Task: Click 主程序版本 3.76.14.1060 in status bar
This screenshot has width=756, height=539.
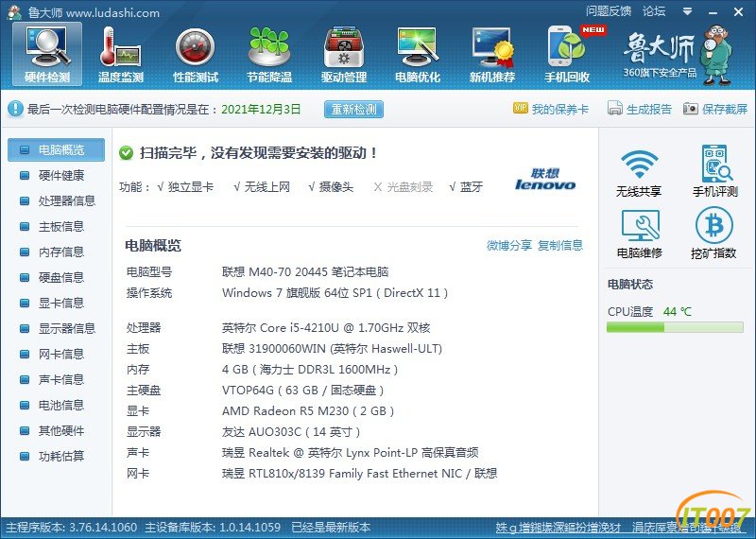Action: click(72, 528)
